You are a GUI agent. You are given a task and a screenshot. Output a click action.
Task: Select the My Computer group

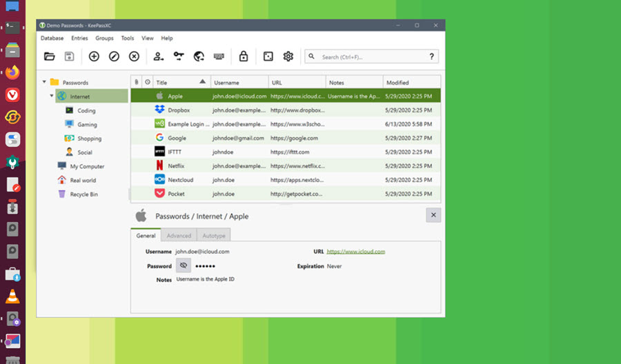(x=87, y=166)
